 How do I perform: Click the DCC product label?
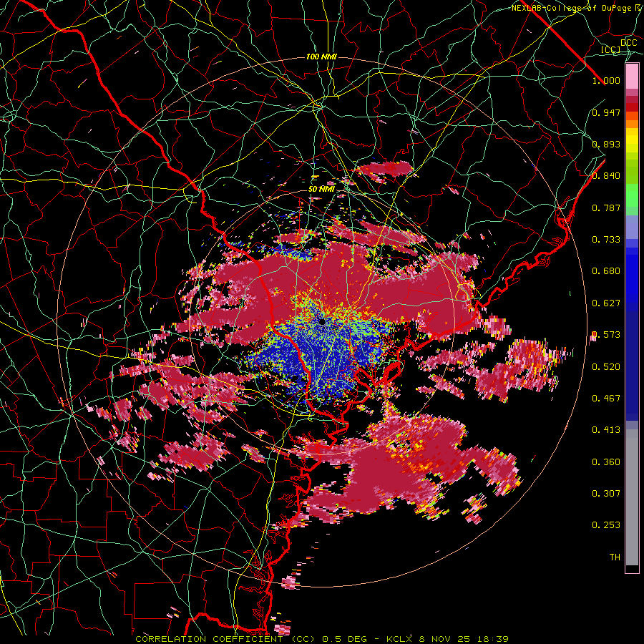point(628,43)
